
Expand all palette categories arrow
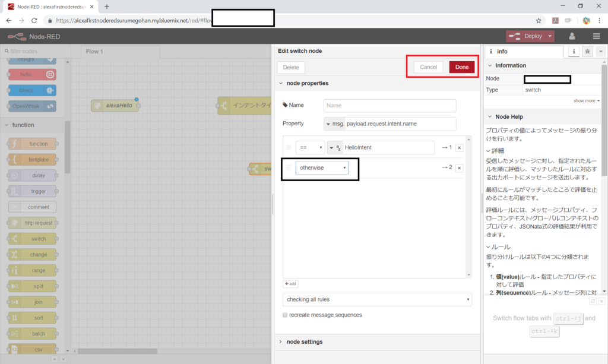coord(63,359)
